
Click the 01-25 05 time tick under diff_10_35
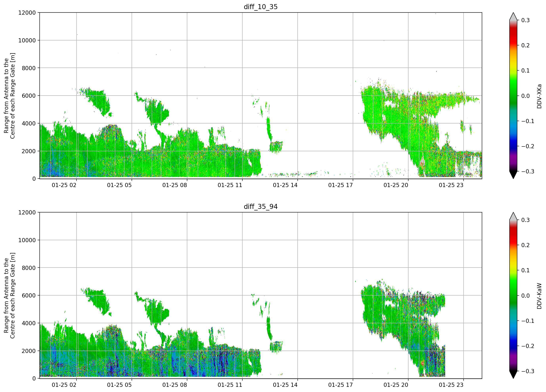tap(120, 185)
